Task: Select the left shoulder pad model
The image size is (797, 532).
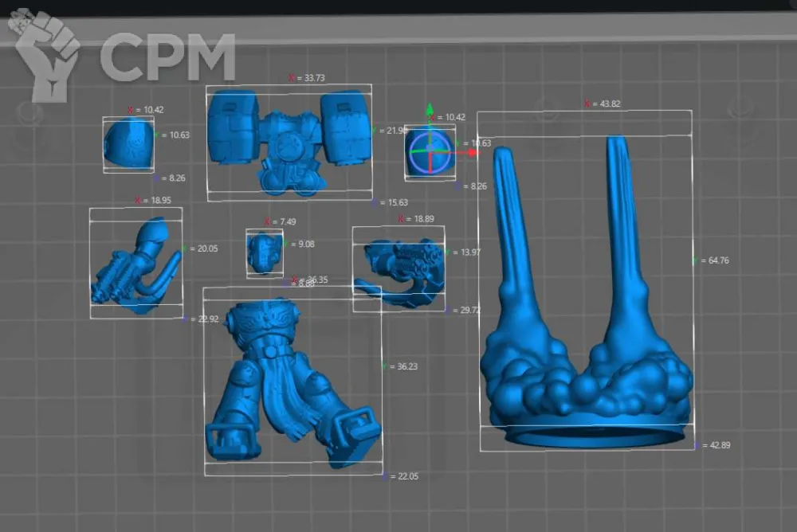Action: 128,144
